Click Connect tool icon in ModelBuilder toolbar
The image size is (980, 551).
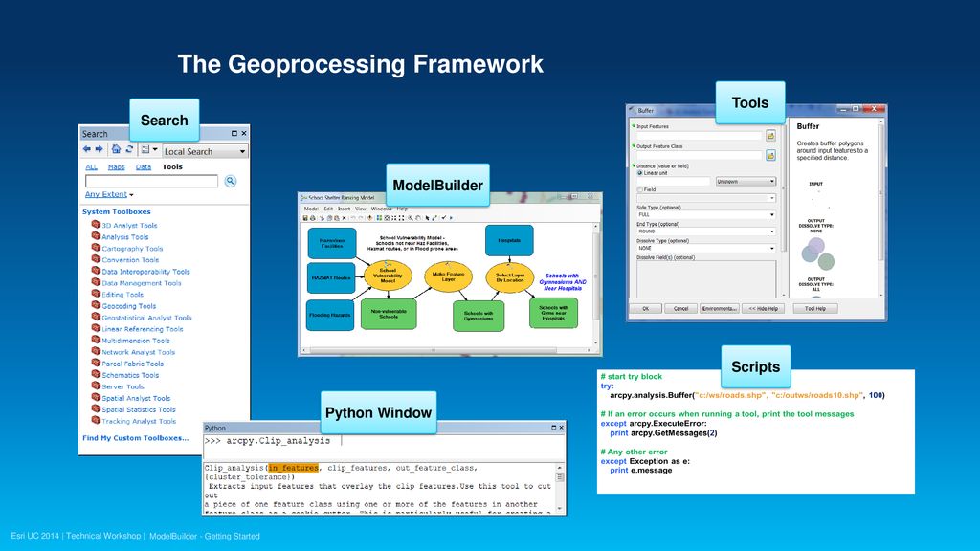click(434, 218)
